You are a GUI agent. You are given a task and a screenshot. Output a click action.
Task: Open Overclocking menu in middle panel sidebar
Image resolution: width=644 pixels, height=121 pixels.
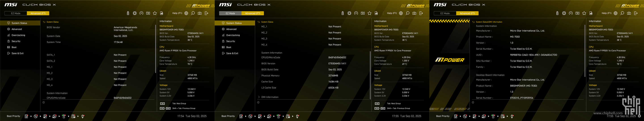tap(235, 35)
